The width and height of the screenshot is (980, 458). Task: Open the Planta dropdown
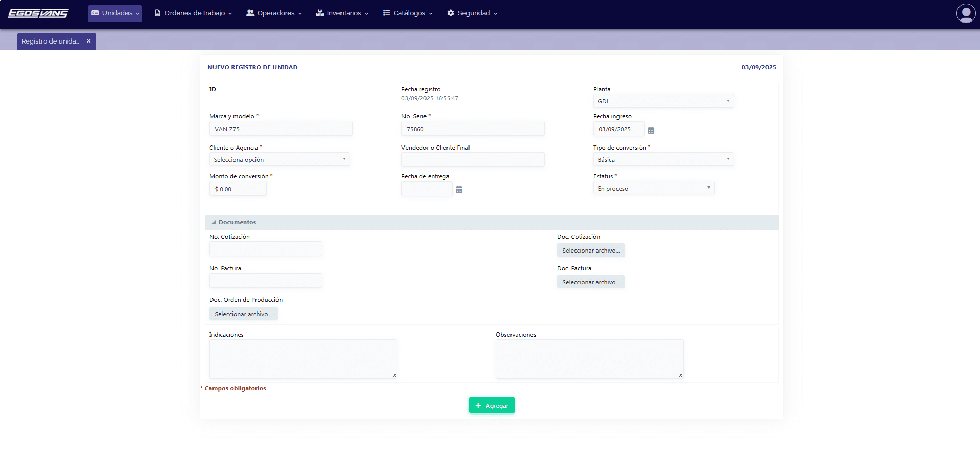click(663, 101)
